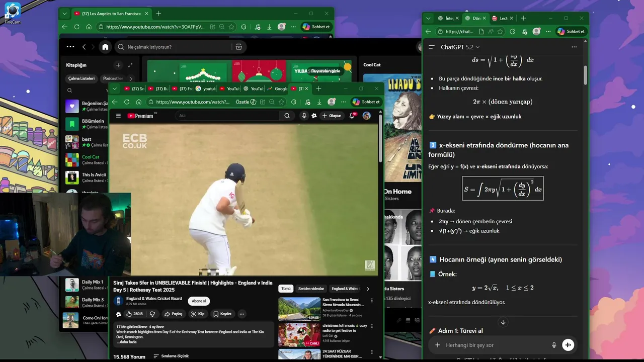Click YouTube search magnifier button
The image size is (644, 362).
pyautogui.click(x=287, y=116)
